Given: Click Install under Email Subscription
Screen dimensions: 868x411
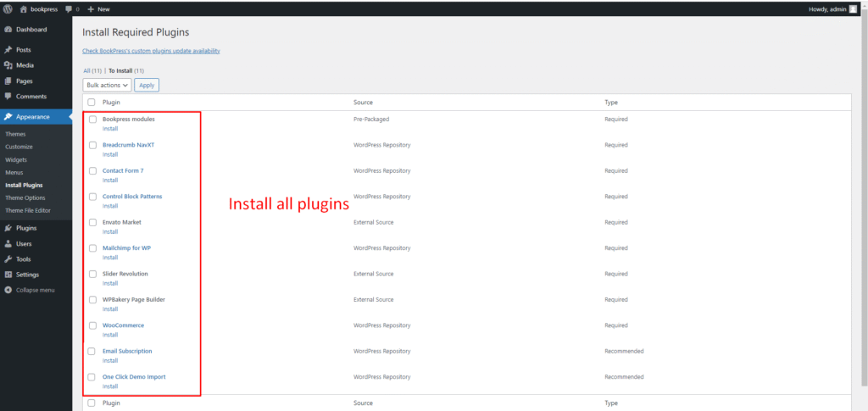Looking at the screenshot, I should point(110,361).
